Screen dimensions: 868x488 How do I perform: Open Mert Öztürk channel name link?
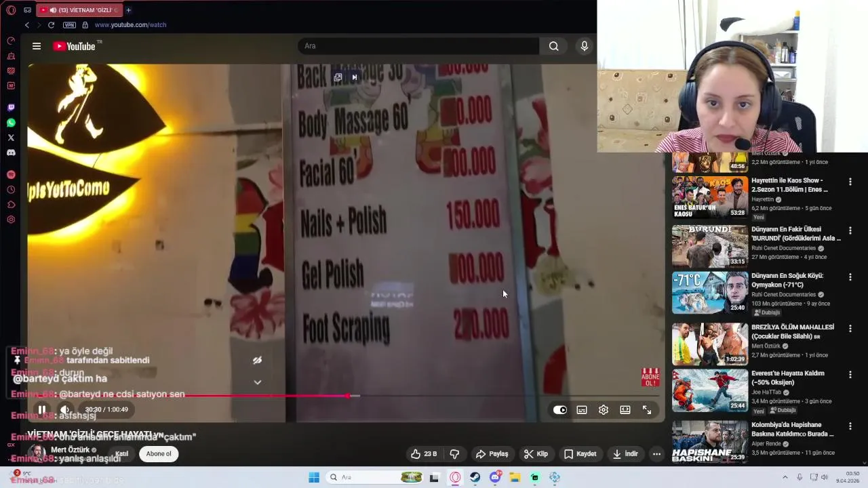click(x=70, y=450)
